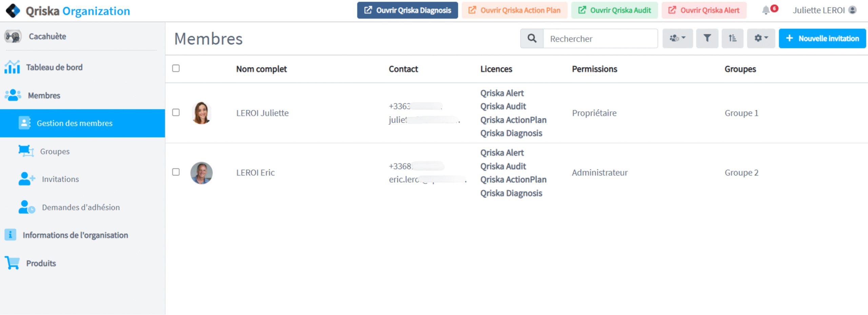Viewport: 868px width, 315px height.
Task: Click the Gestion des membres contact icon
Action: click(24, 123)
